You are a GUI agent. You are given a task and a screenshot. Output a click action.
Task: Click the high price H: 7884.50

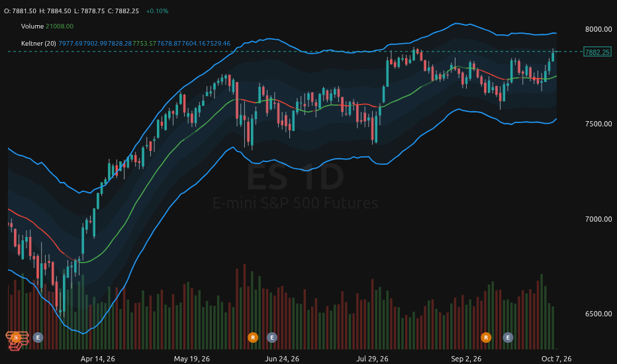[55, 11]
